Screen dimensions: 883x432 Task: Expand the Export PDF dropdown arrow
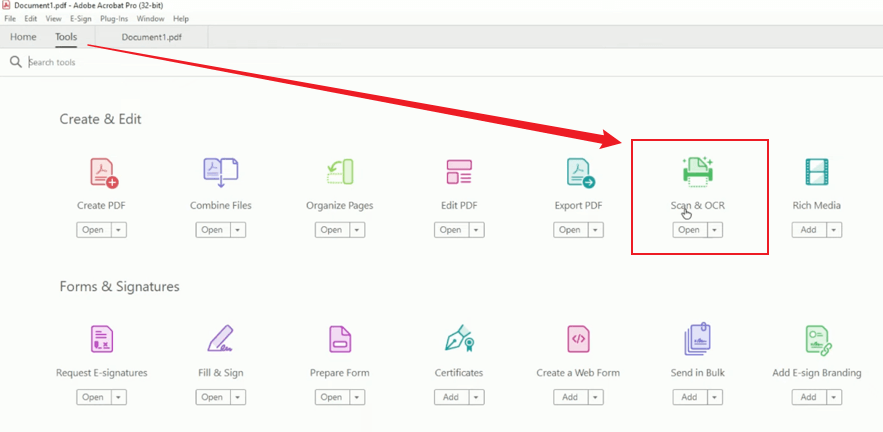click(x=596, y=230)
